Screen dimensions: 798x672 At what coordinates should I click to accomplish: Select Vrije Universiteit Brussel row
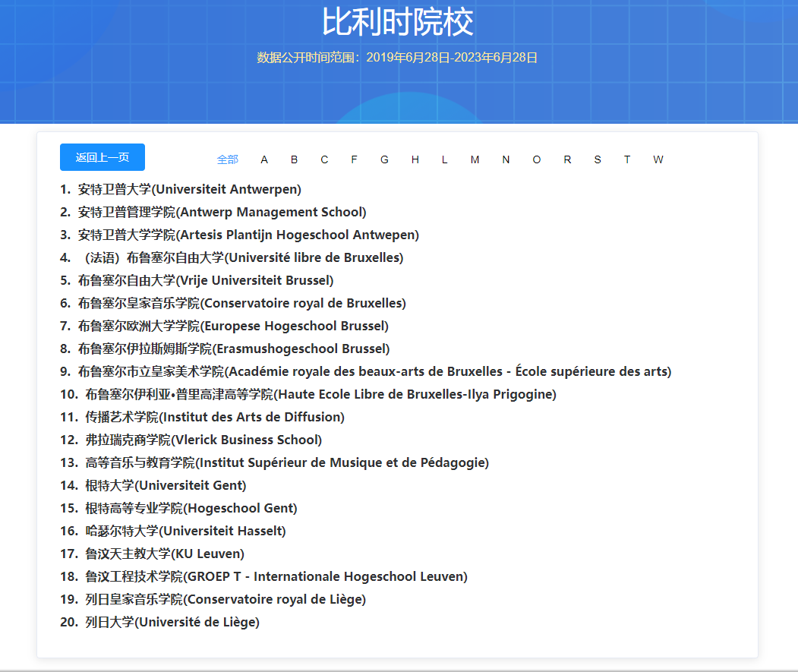click(x=197, y=280)
